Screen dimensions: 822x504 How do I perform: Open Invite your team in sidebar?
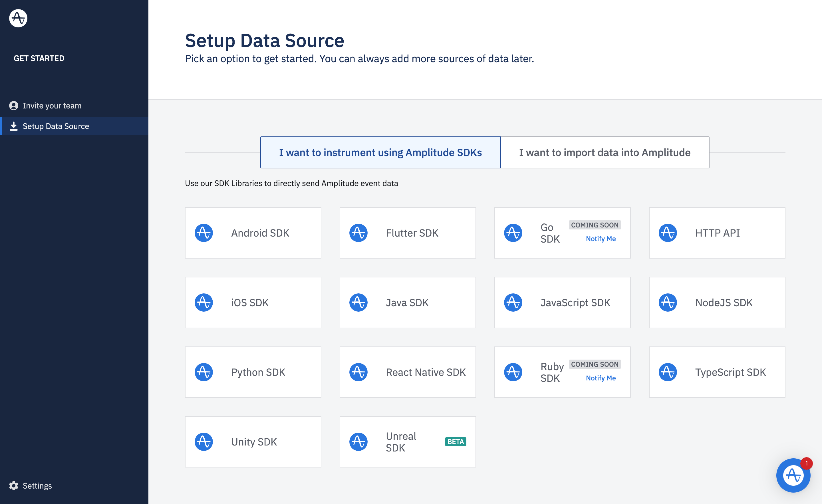point(52,106)
